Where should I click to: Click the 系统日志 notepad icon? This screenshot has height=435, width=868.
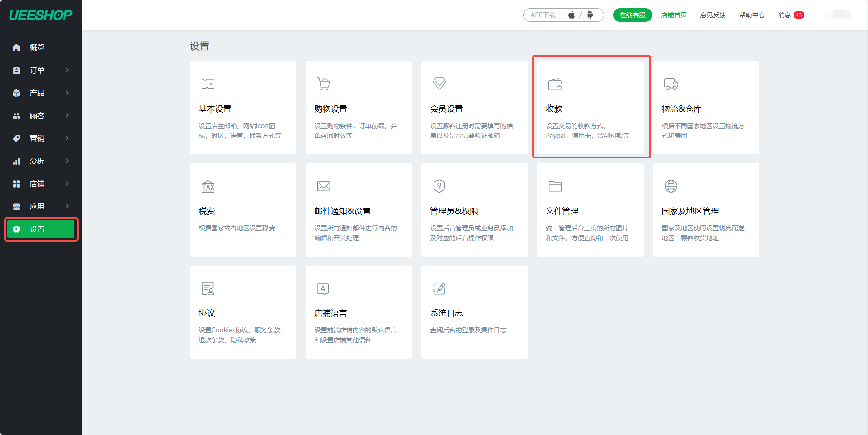pyautogui.click(x=439, y=288)
